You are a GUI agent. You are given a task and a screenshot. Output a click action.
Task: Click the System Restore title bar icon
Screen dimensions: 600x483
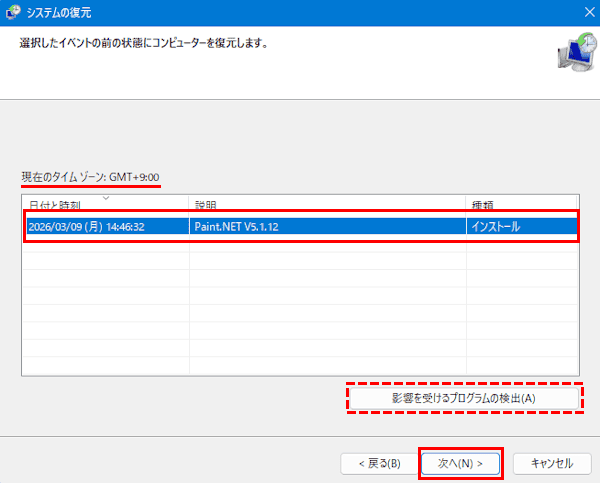pos(13,13)
